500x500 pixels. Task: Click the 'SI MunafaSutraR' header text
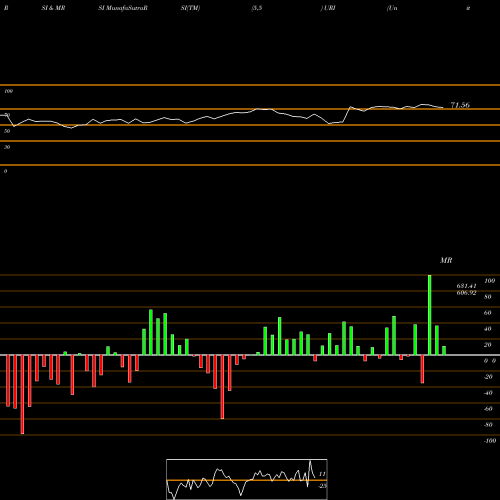pos(123,8)
